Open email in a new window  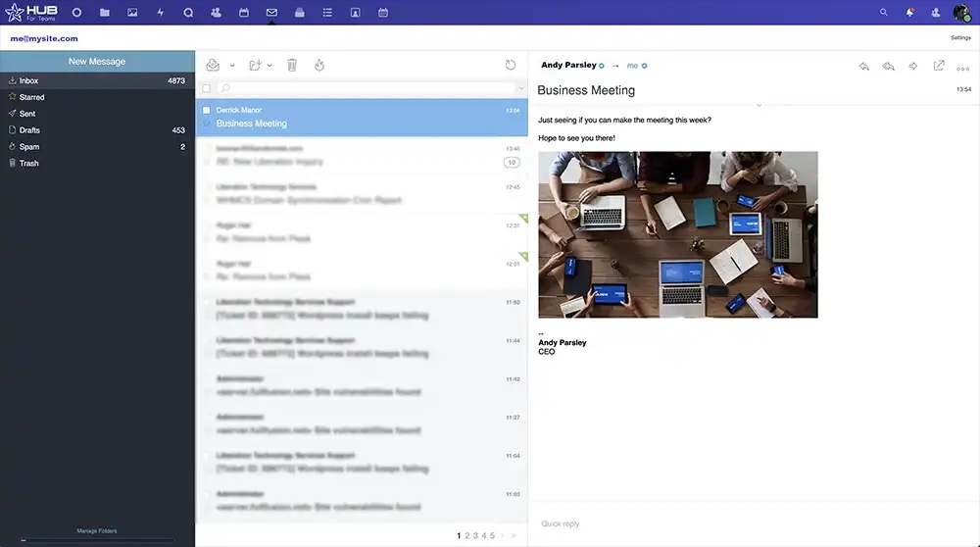[939, 66]
